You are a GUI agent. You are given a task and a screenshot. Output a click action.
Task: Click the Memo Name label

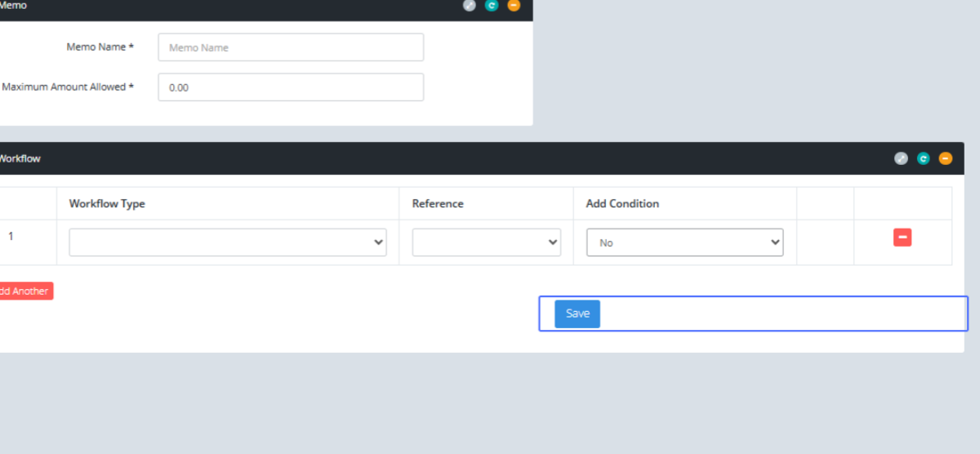click(100, 47)
